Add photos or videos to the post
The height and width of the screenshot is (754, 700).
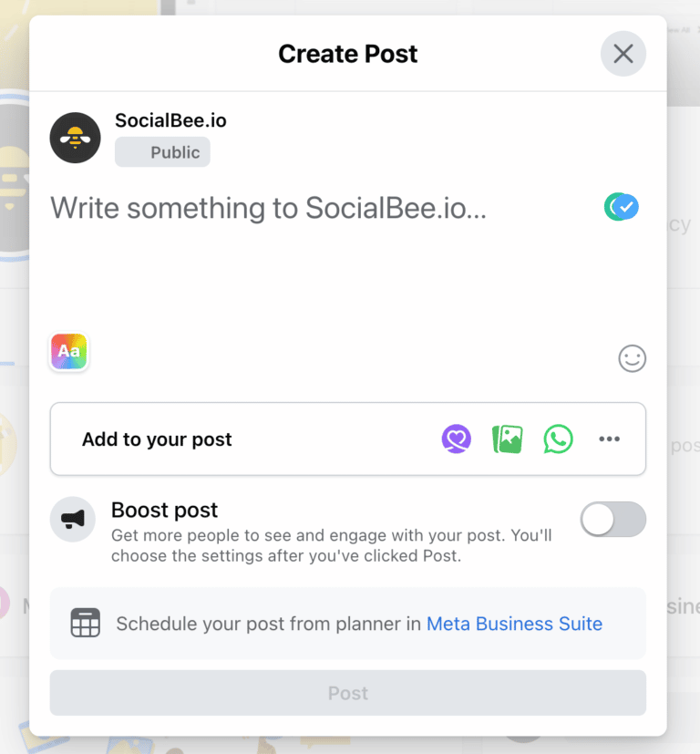[507, 439]
